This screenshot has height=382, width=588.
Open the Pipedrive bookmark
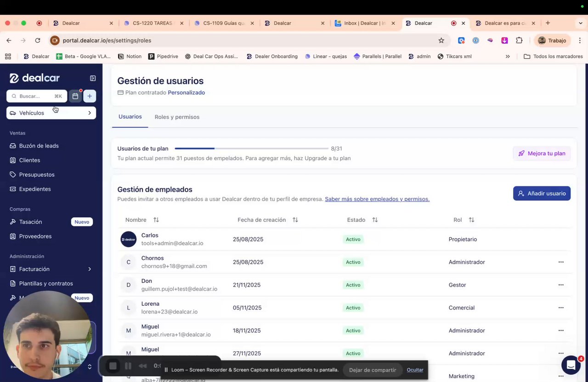(163, 56)
